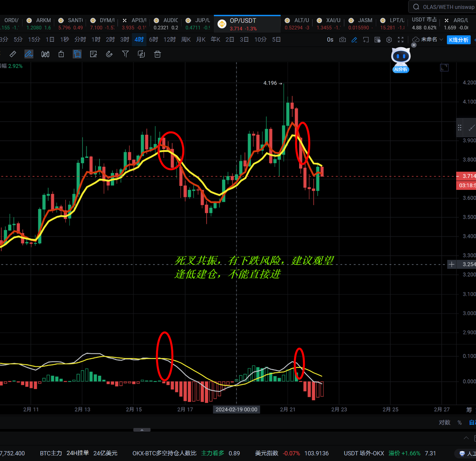Screen dimensions: 476x461
Task: Click the 2024-02-19 00:00 date marker
Action: (236, 409)
